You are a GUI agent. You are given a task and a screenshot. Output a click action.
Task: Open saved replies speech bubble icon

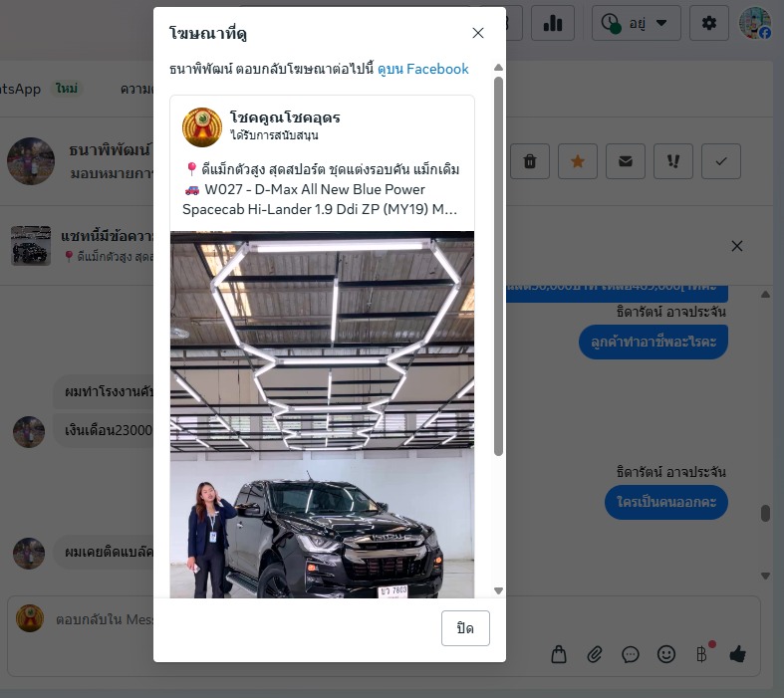pos(631,654)
